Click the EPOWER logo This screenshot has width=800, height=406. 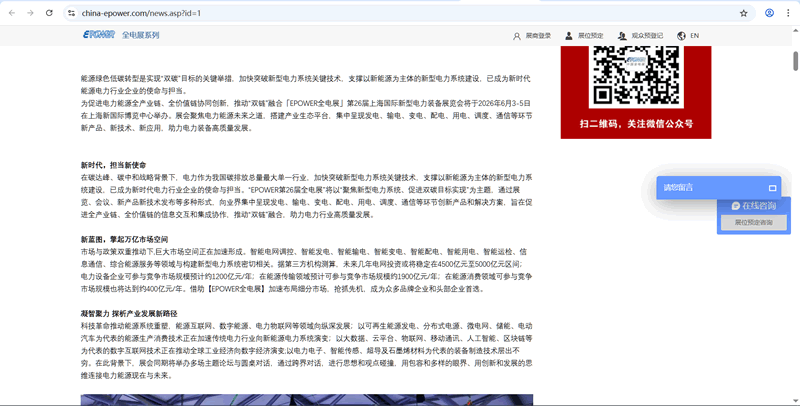coord(98,35)
